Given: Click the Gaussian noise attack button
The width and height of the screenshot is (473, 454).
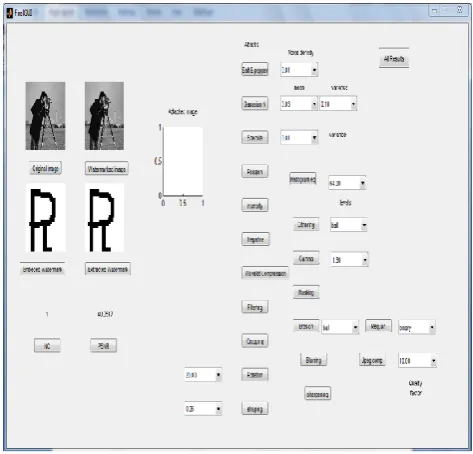Looking at the screenshot, I should coord(255,104).
